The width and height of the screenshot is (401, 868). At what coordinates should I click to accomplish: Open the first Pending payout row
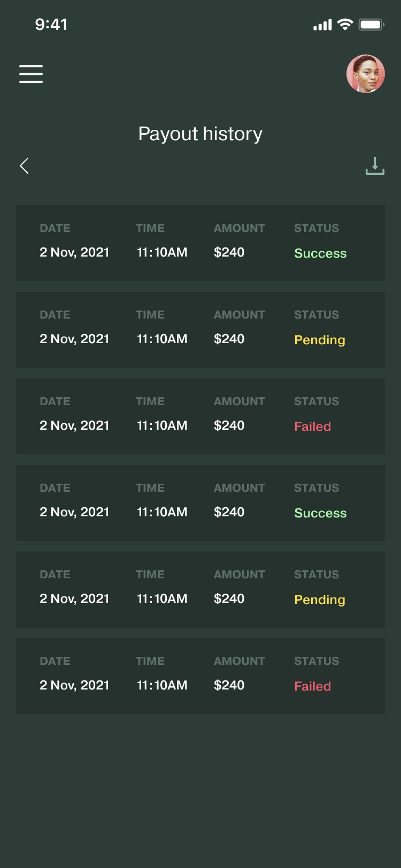pos(200,330)
